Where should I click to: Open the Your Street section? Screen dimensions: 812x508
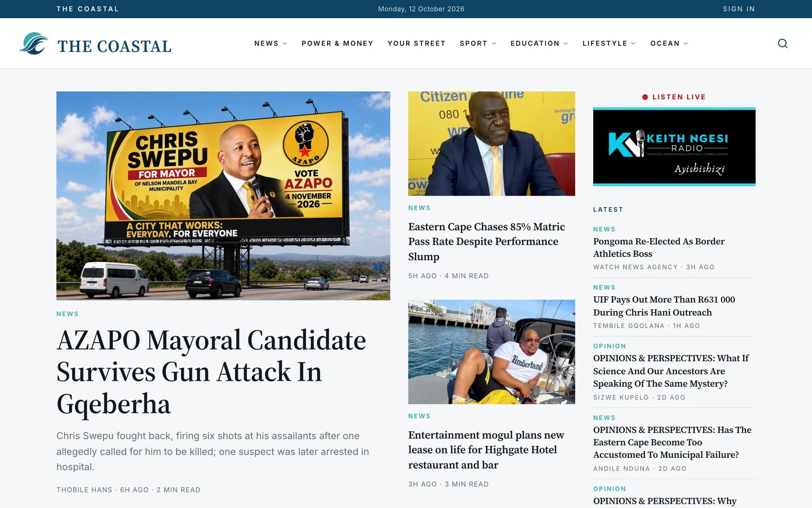coord(417,43)
